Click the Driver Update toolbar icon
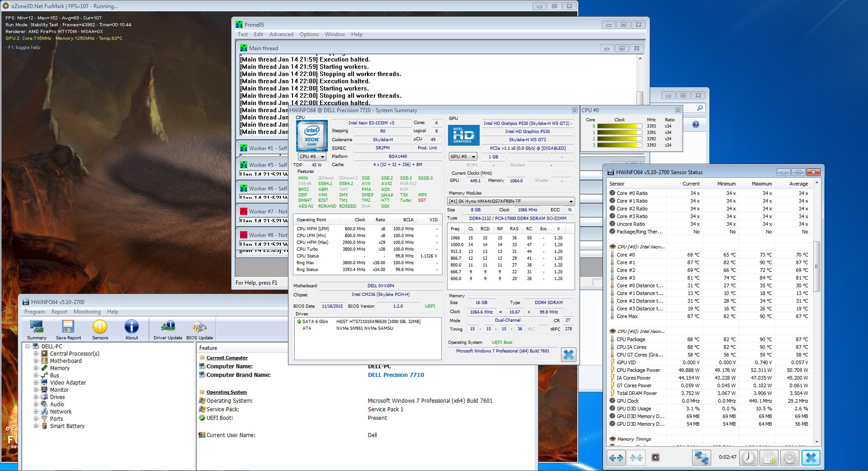The height and width of the screenshot is (471, 868). click(x=168, y=330)
